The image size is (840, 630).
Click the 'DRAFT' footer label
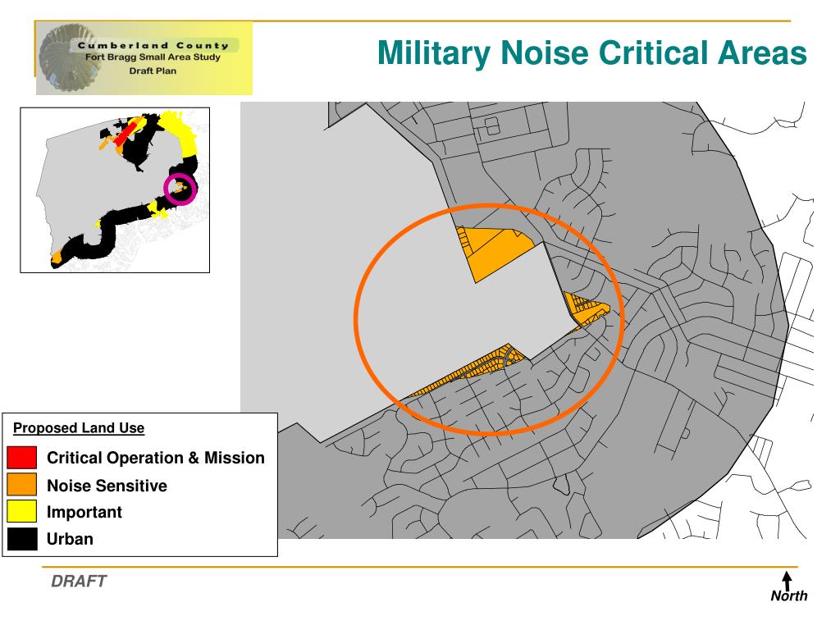79,582
